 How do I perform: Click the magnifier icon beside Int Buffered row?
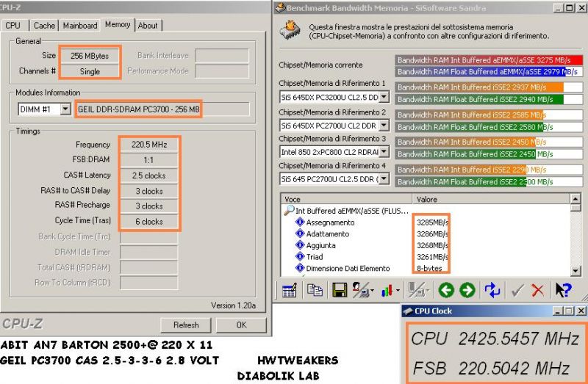[288, 210]
